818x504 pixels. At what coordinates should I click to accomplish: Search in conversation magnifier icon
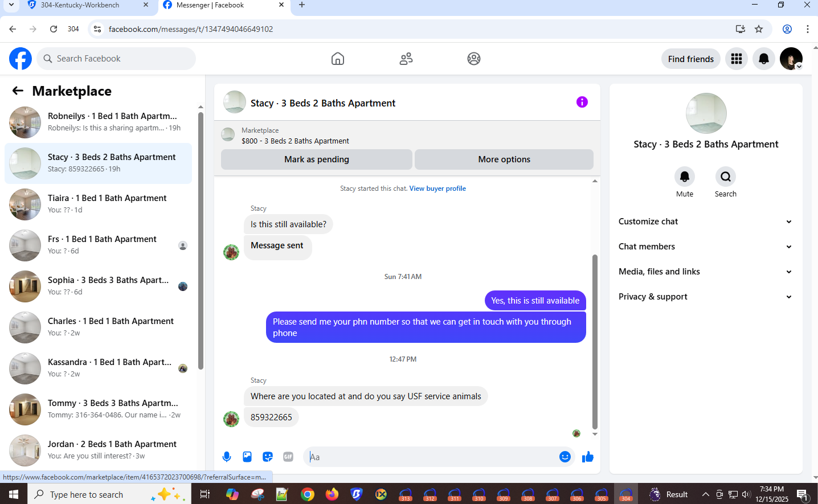coord(726,177)
